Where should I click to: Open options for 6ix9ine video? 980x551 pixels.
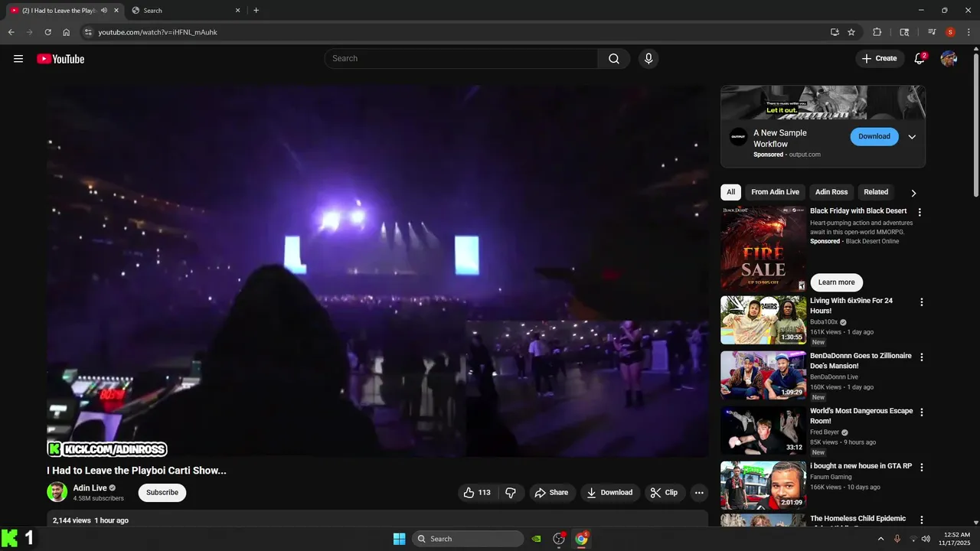point(921,302)
